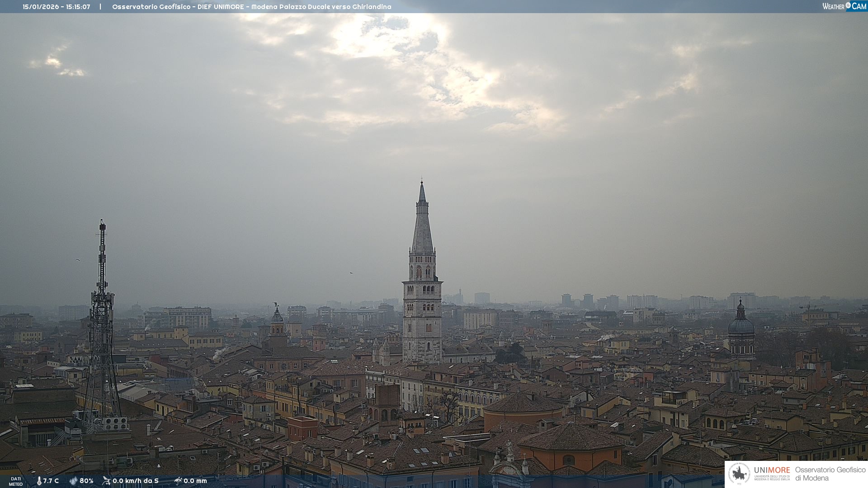Viewport: 868px width, 488px height.
Task: Click the humidity water droplets icon
Action: 73,481
